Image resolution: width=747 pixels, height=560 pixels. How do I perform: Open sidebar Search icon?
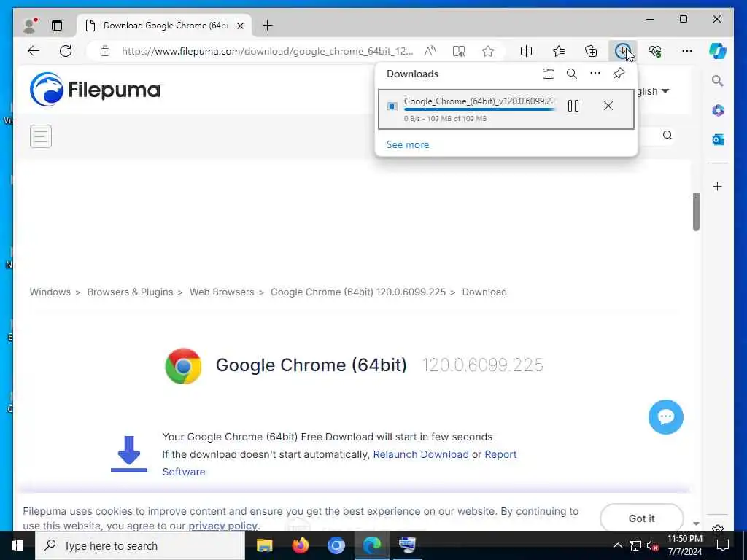718,81
